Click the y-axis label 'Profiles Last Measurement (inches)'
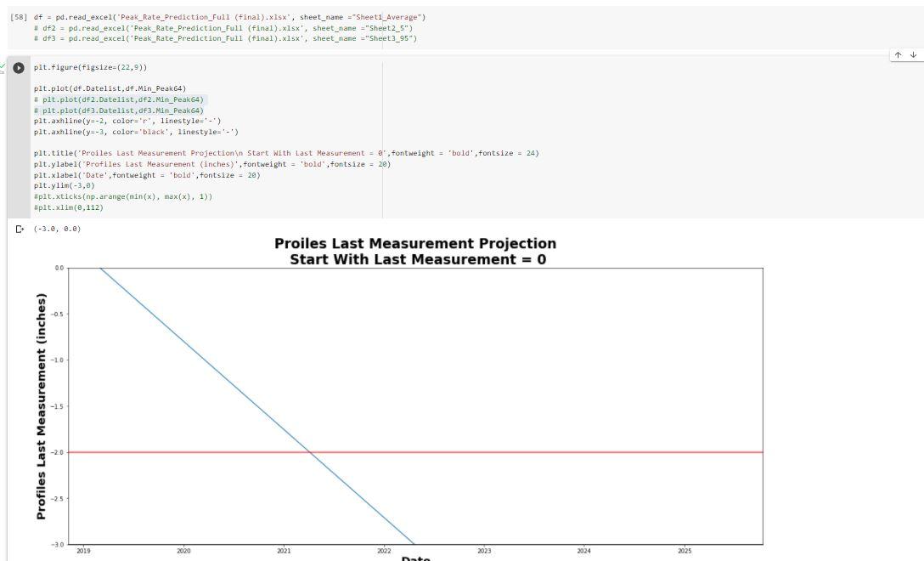Screen dimensions: 924x561 (41, 406)
